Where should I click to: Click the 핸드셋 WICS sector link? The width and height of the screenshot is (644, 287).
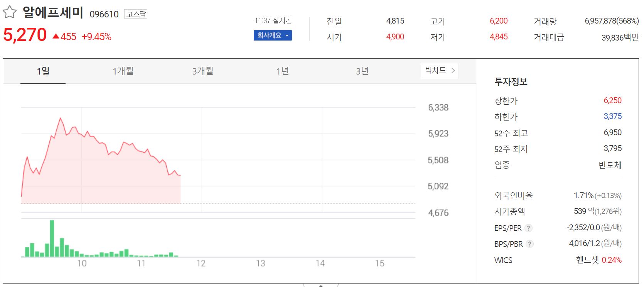(x=587, y=260)
